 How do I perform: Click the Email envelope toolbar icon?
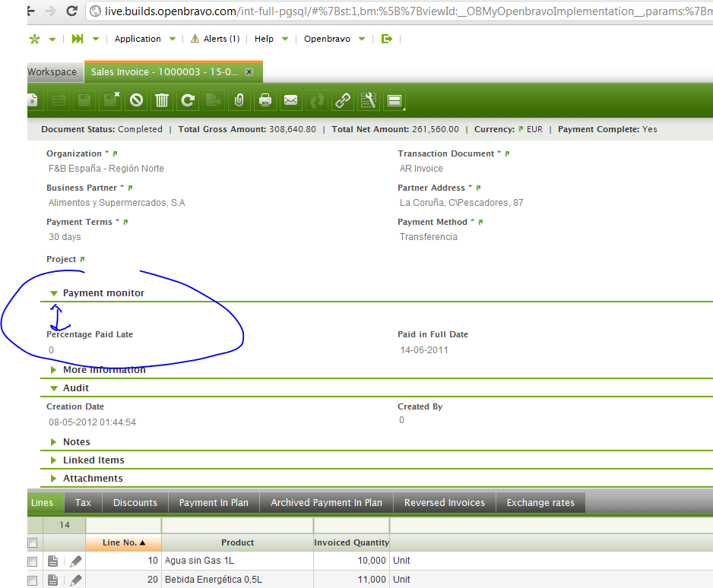(x=290, y=100)
